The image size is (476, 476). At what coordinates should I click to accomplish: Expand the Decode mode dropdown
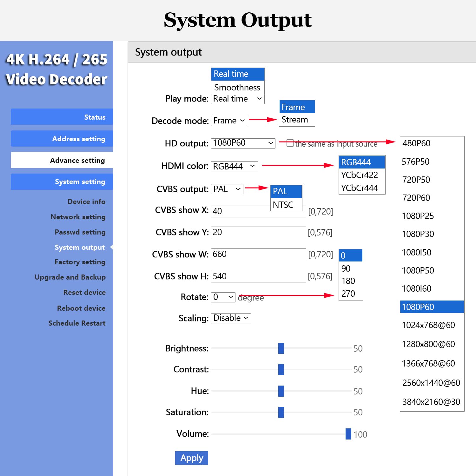pyautogui.click(x=229, y=121)
